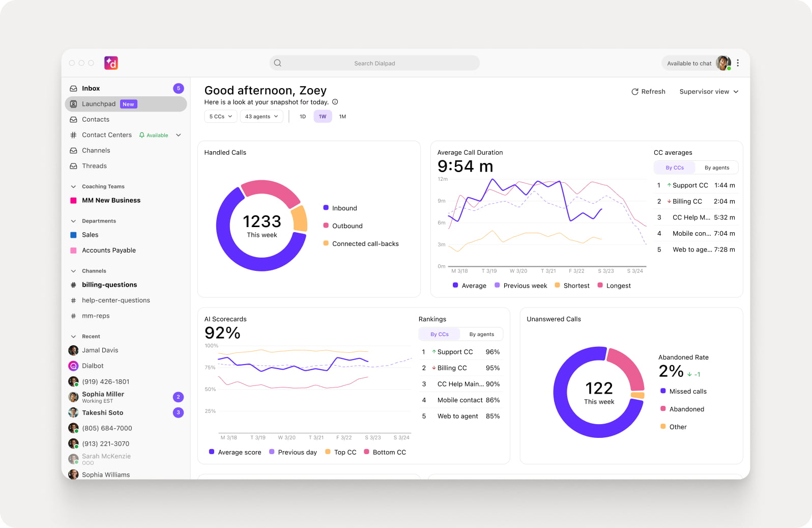Click the Dialbot avatar icon
The width and height of the screenshot is (812, 528).
(x=73, y=366)
